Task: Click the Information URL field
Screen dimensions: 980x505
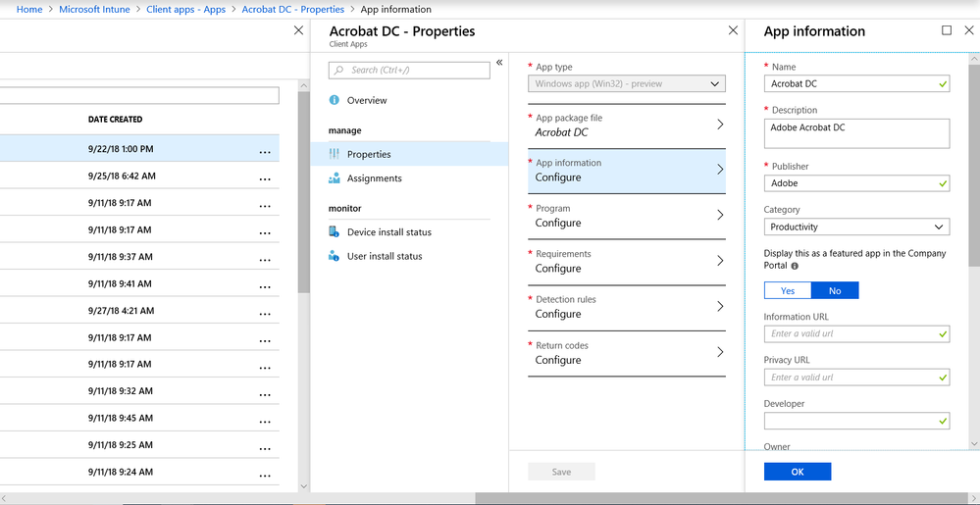Action: pos(856,333)
